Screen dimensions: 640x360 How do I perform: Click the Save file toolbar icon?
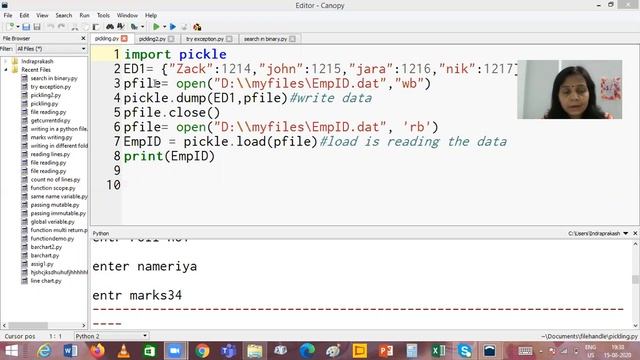click(26, 27)
